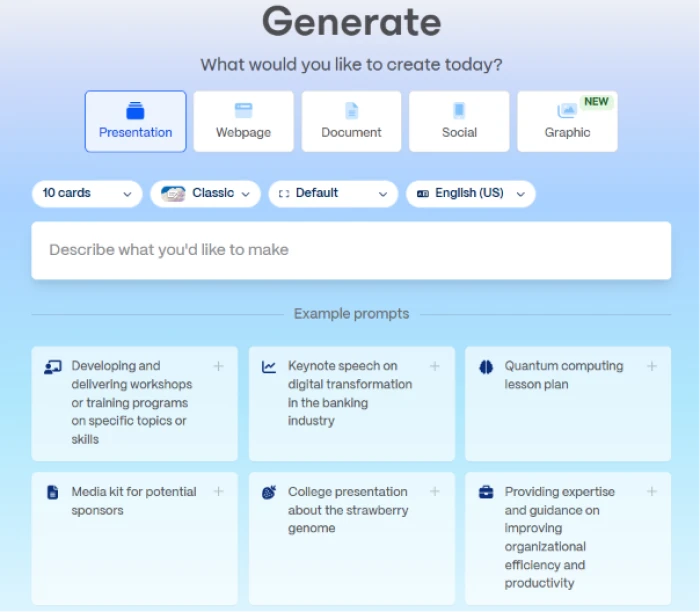Choose the Keynote speech on digital transformation prompt
The image size is (700, 612).
352,404
